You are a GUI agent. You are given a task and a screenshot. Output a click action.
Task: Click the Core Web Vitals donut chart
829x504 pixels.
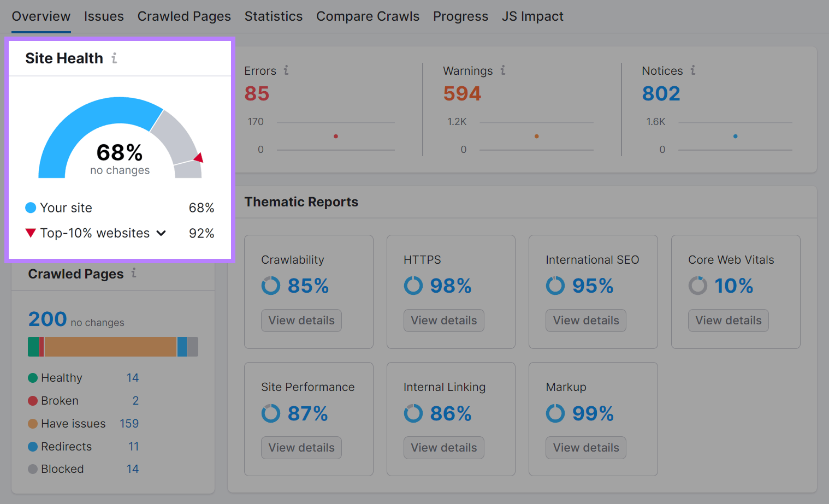coord(698,285)
